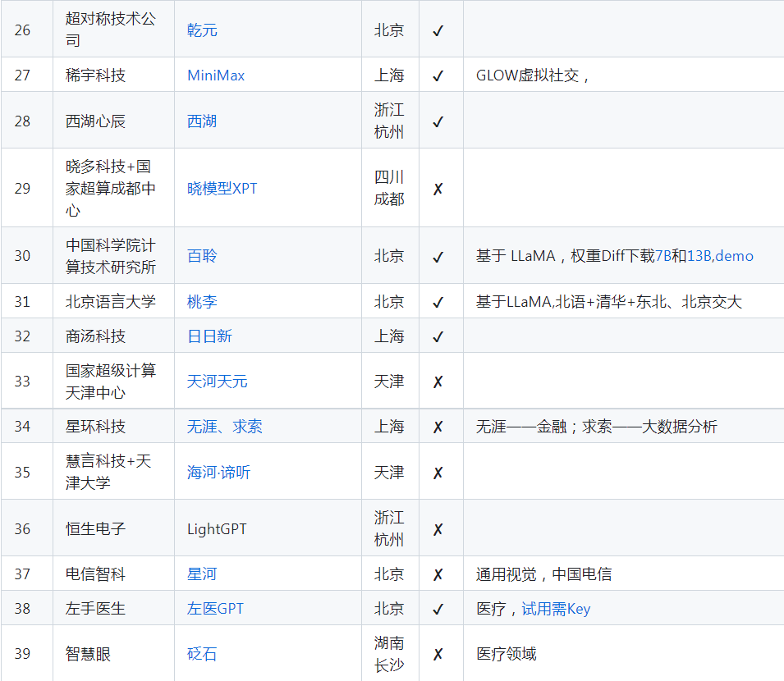The width and height of the screenshot is (784, 681).
Task: Click the 医疗领域 note
Action: click(506, 654)
